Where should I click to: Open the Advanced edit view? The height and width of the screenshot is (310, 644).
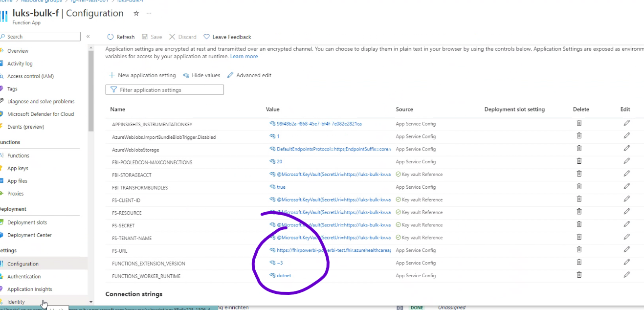249,75
